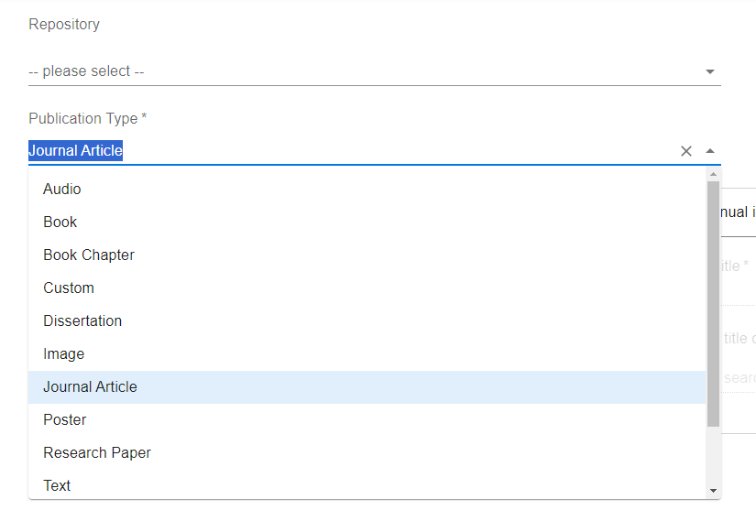Click the highlighted Journal Article option

[x=90, y=387]
